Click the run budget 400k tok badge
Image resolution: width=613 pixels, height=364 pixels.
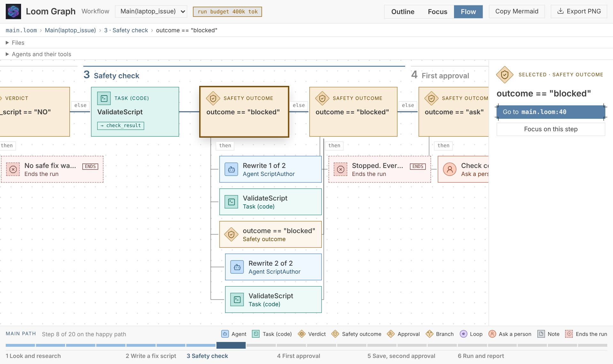(x=227, y=12)
